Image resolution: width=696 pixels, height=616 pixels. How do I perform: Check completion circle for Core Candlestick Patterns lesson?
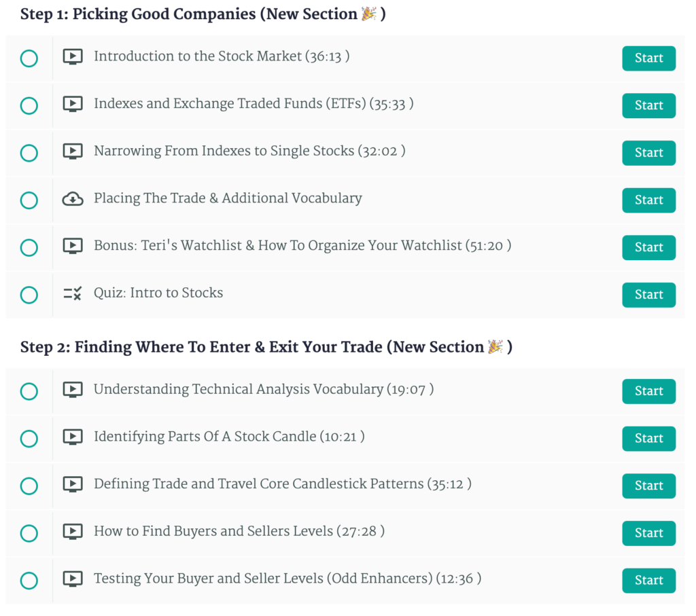[x=29, y=486]
